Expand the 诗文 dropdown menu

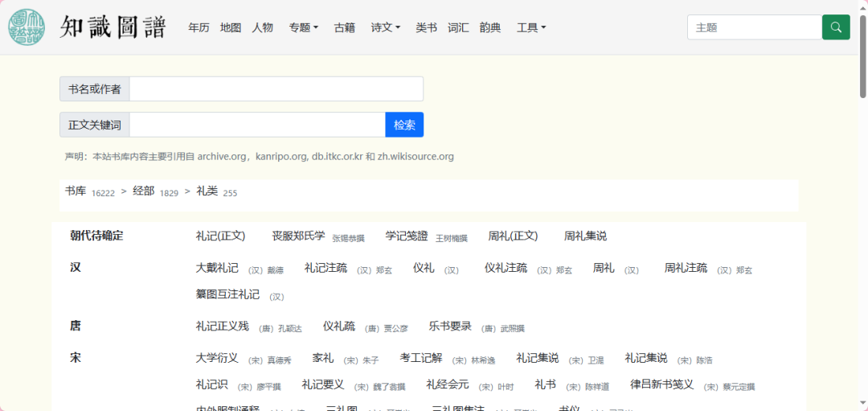point(385,27)
